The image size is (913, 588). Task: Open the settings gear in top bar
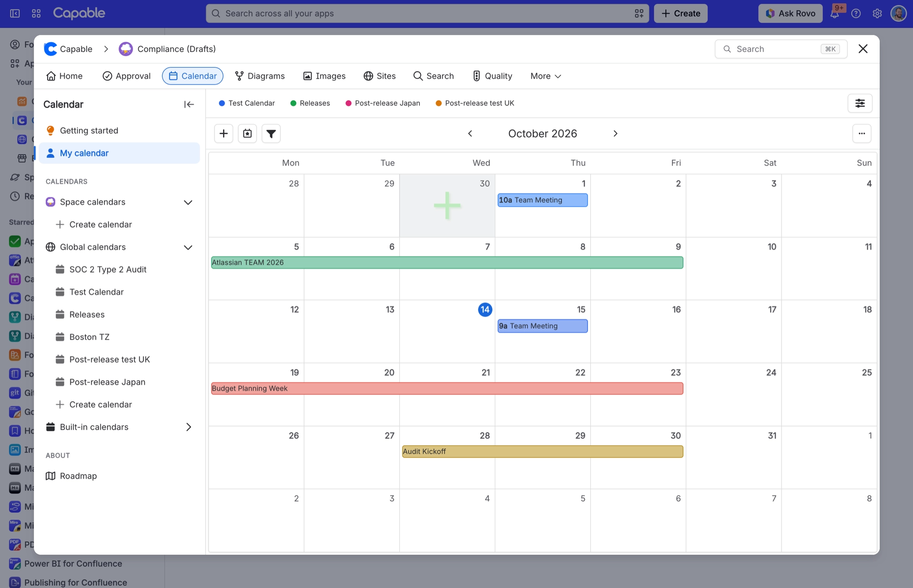point(877,14)
